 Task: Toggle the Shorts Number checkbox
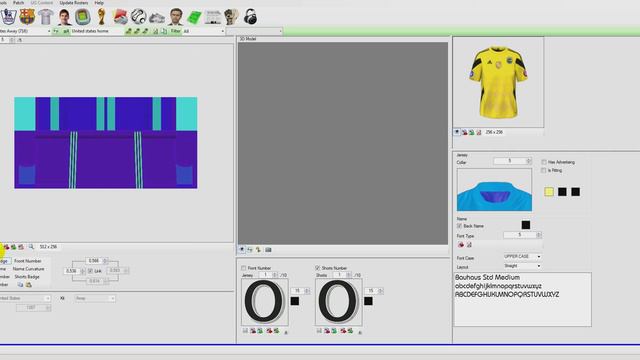point(318,268)
